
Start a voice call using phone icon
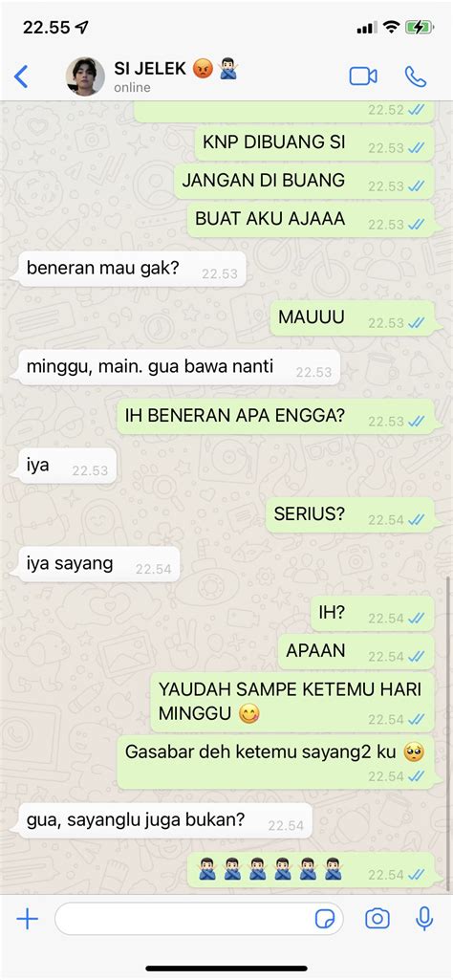click(x=416, y=76)
